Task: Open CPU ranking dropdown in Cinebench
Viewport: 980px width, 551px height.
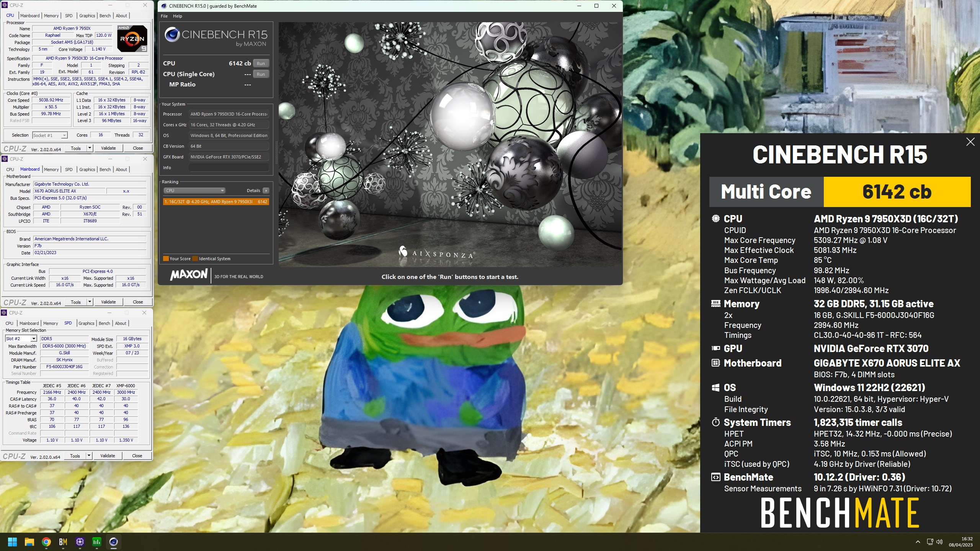Action: [x=194, y=191]
